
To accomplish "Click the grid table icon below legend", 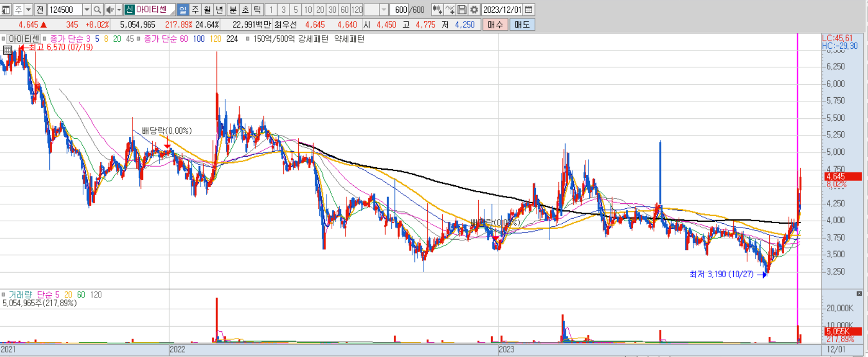I will point(7,50).
